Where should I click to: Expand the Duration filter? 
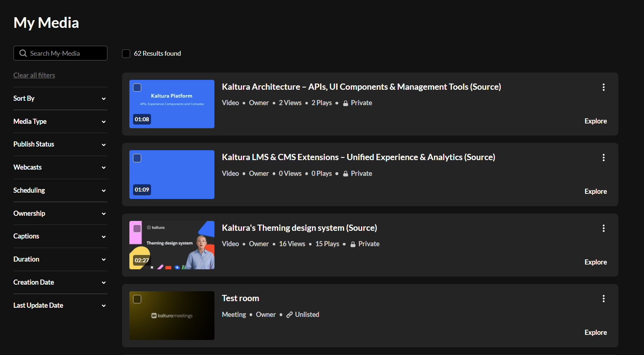pyautogui.click(x=60, y=259)
